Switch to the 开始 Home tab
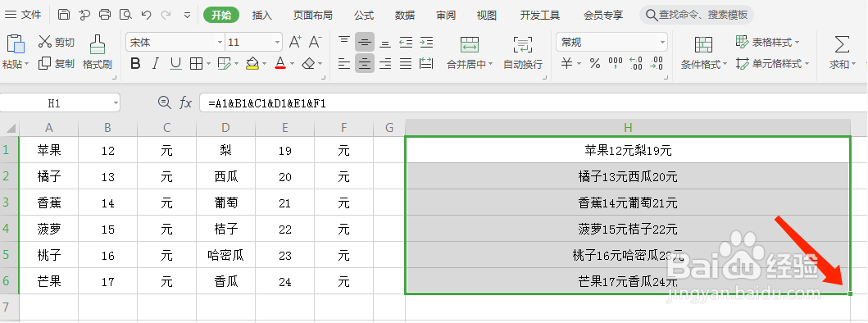The image size is (868, 323). pos(220,15)
